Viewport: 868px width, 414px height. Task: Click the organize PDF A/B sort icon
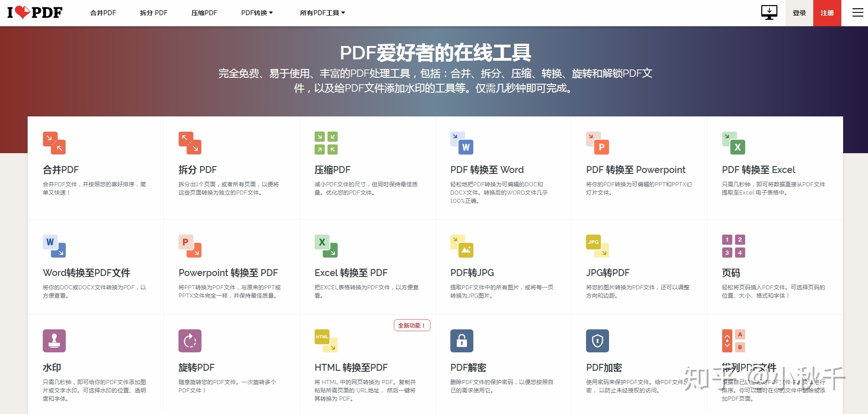pos(734,341)
